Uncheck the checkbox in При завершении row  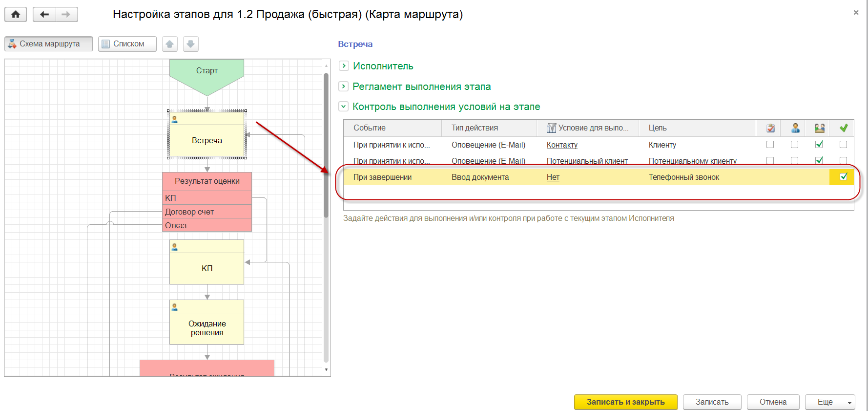[843, 176]
